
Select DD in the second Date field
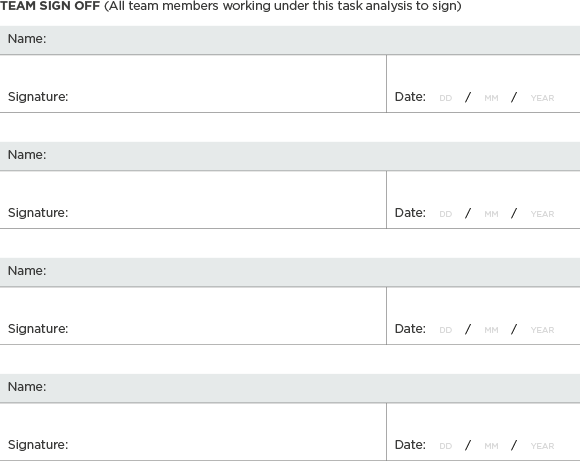point(445,214)
